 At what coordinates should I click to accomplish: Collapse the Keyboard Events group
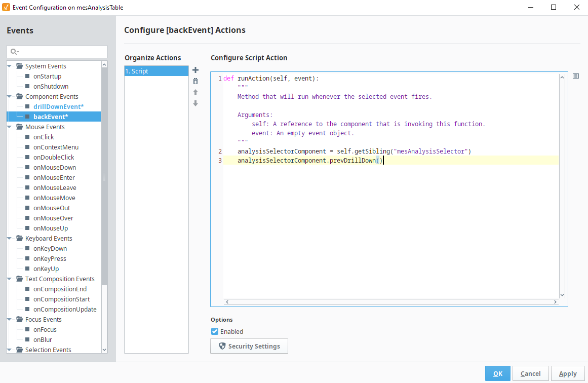point(10,238)
